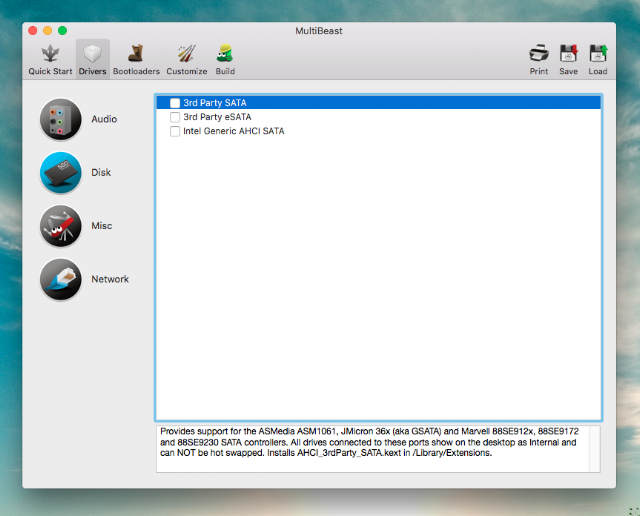
Task: Close the MultiBeast window
Action: pos(33,31)
